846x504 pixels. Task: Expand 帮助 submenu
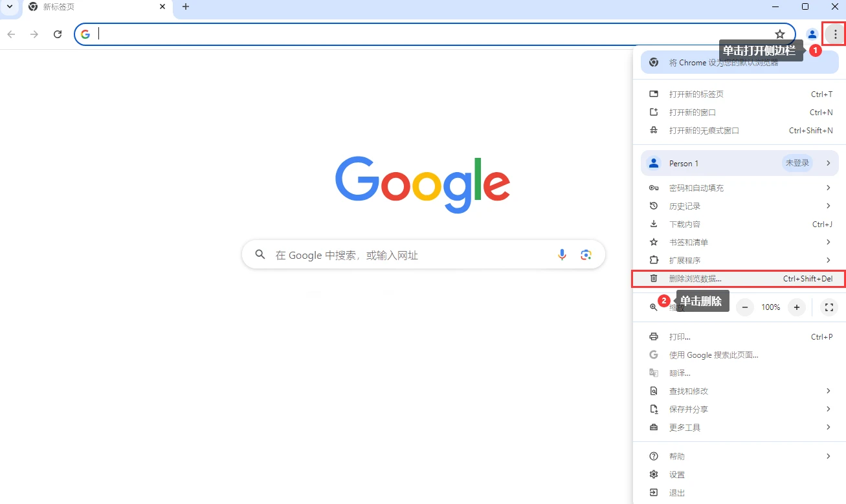tap(739, 456)
